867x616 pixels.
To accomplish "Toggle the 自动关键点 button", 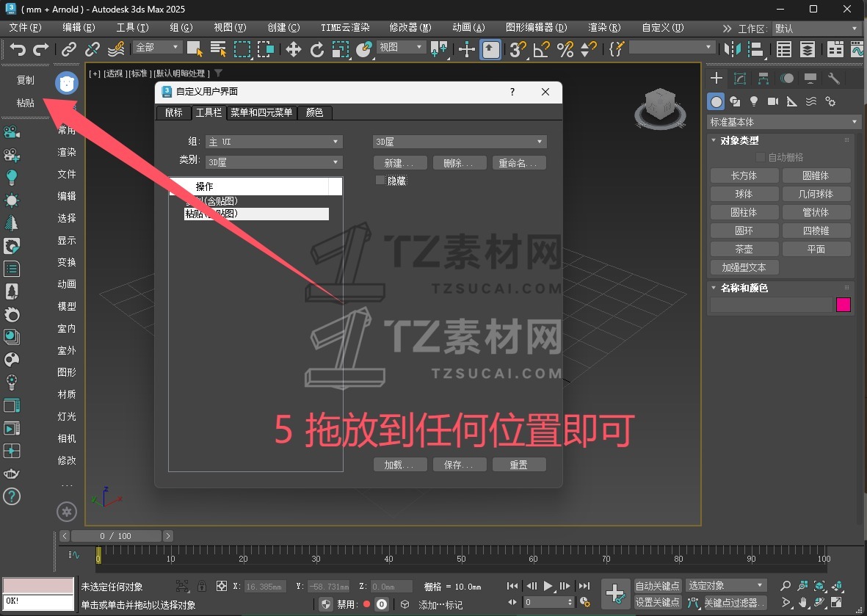I will tap(658, 586).
